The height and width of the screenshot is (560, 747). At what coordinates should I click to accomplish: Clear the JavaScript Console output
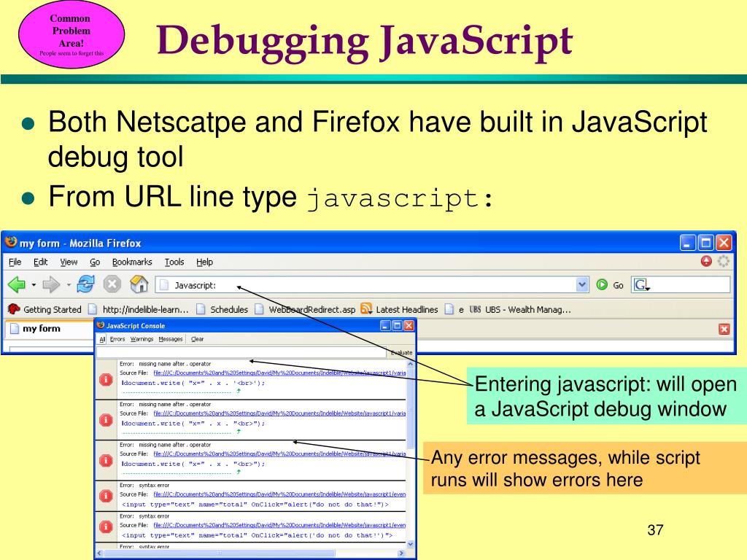pyautogui.click(x=197, y=339)
